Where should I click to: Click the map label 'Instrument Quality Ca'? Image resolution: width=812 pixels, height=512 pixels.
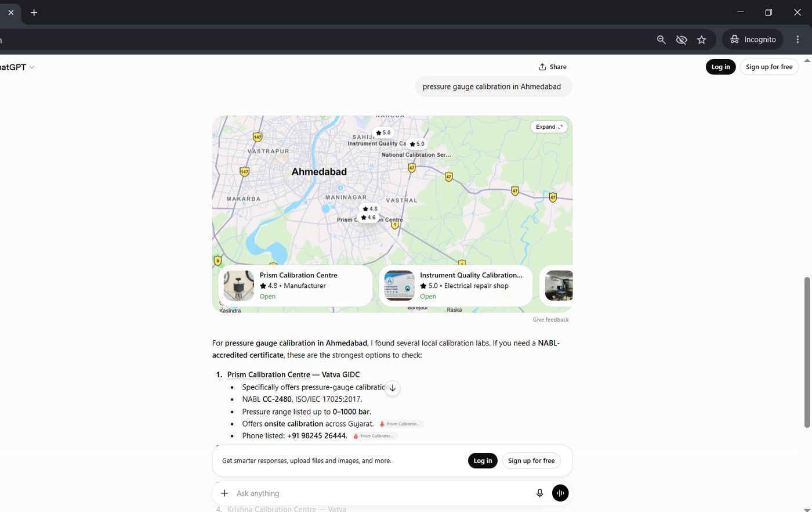point(377,143)
